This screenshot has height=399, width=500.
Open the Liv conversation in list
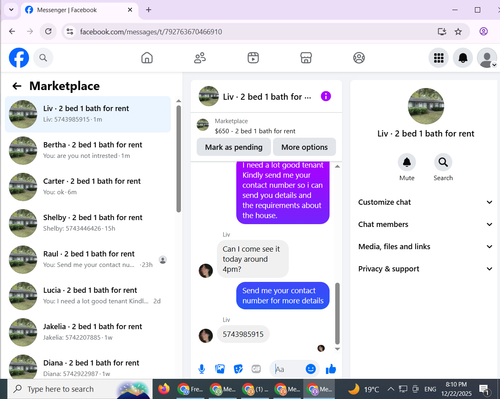[x=88, y=114]
